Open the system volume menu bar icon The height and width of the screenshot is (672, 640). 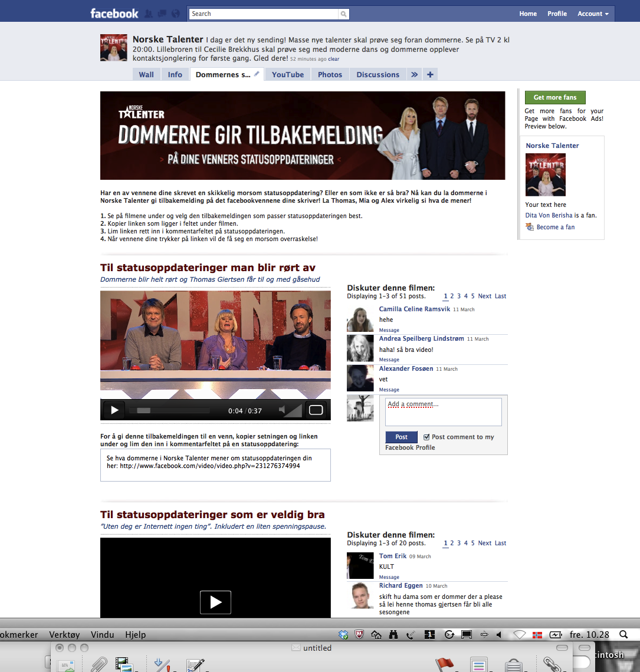point(499,635)
